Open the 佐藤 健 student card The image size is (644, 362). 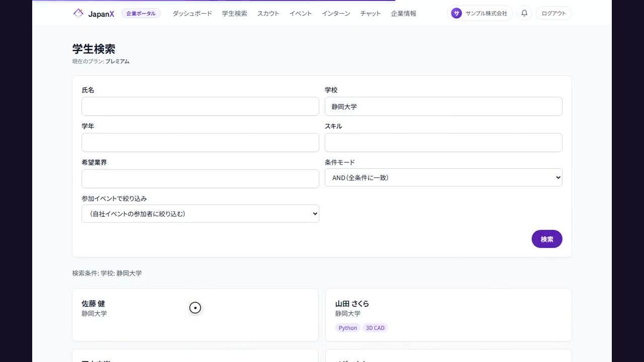195,315
